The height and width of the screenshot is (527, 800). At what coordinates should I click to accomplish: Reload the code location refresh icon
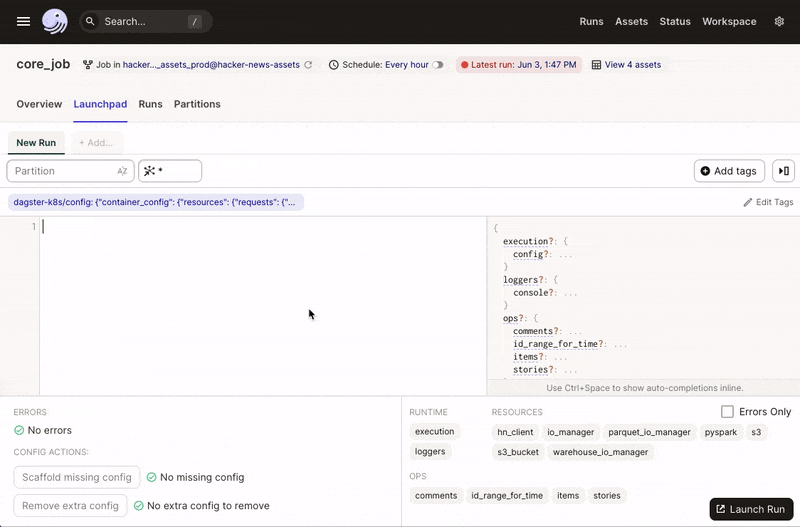[x=308, y=65]
